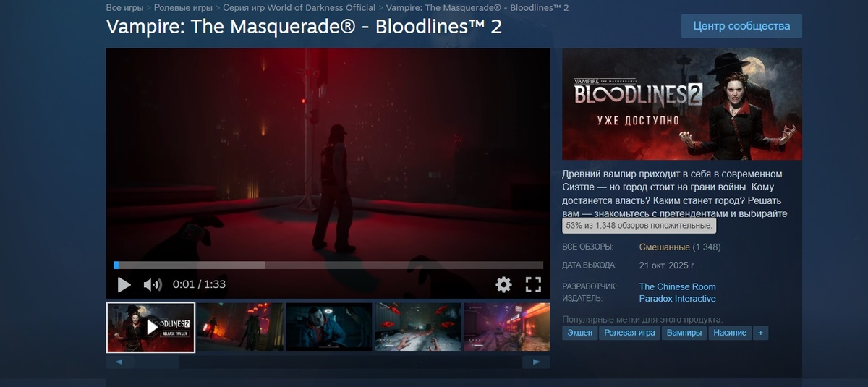This screenshot has height=387, width=868.
Task: Open World of Darkness Official series breadcrumb
Action: click(x=299, y=7)
